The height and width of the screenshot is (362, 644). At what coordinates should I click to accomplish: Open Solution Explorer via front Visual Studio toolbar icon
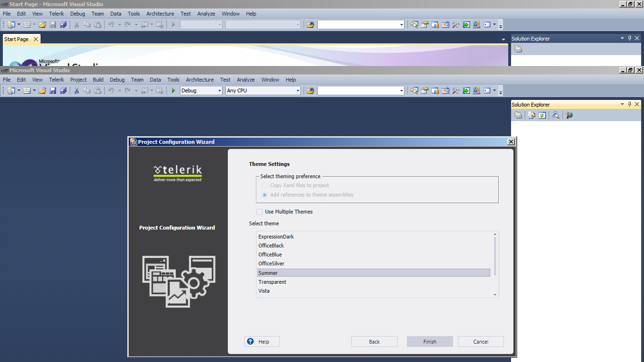pos(414,90)
